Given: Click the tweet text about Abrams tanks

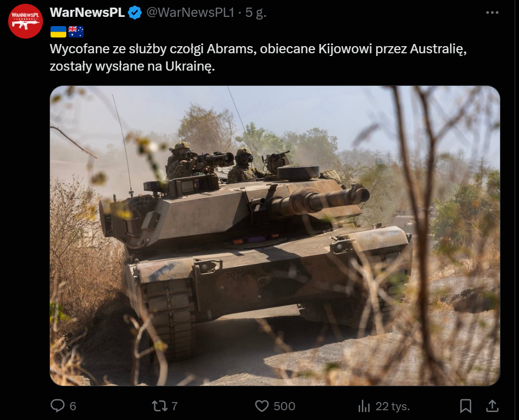Looking at the screenshot, I should (x=258, y=58).
